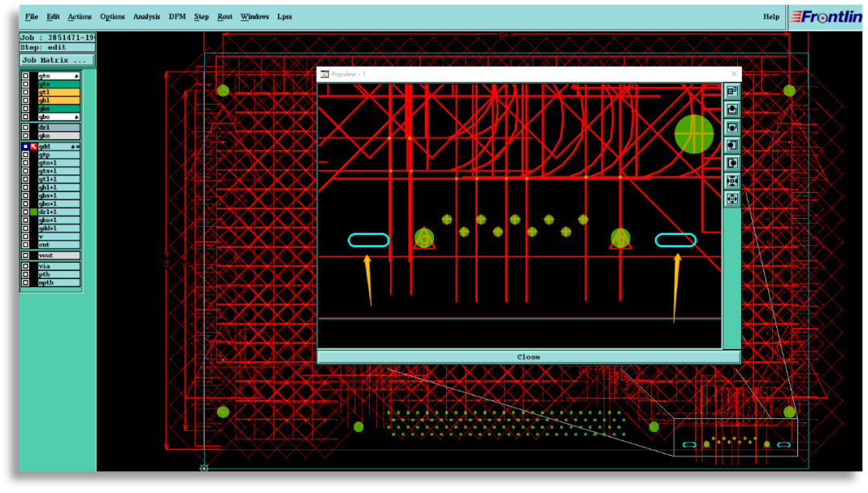Click the pan right arrow icon in Popview

click(x=732, y=163)
